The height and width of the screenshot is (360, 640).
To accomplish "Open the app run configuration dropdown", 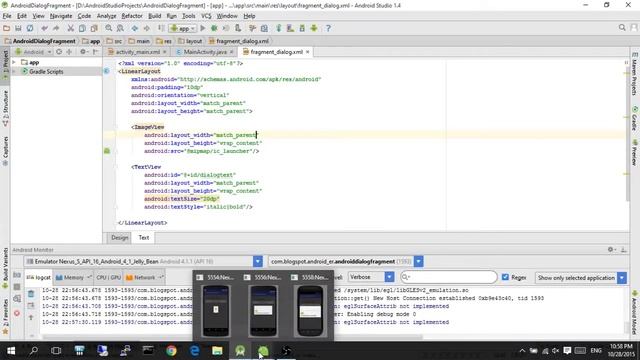I will pyautogui.click(x=182, y=28).
